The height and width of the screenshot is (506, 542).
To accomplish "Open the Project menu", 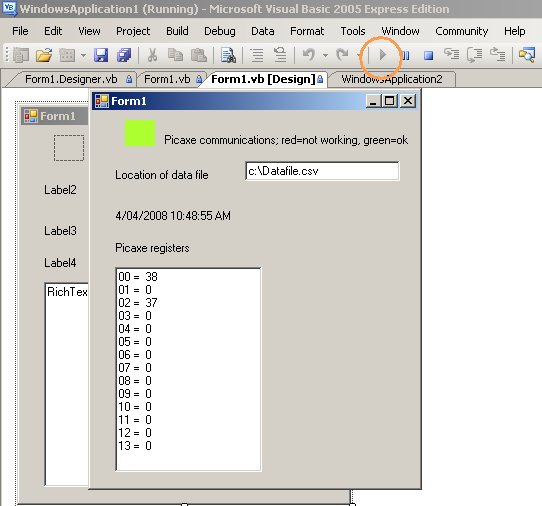I will pyautogui.click(x=133, y=31).
